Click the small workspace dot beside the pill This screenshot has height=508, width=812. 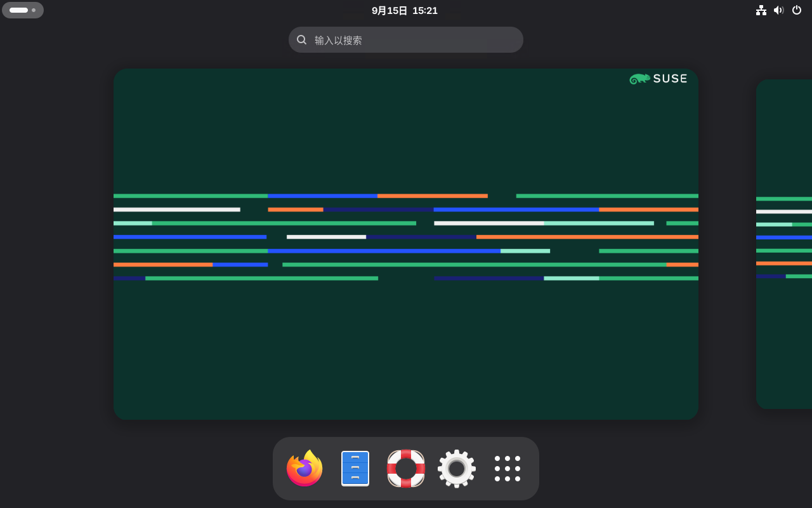point(34,10)
